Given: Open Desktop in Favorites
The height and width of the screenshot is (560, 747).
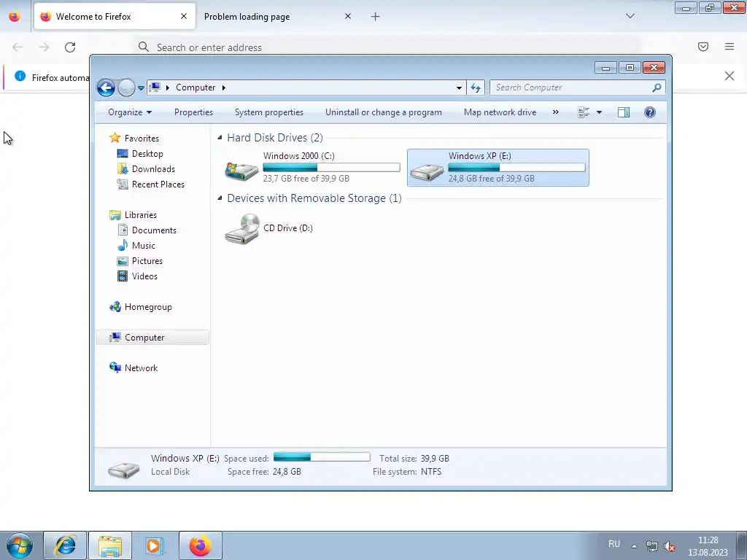Looking at the screenshot, I should (147, 154).
